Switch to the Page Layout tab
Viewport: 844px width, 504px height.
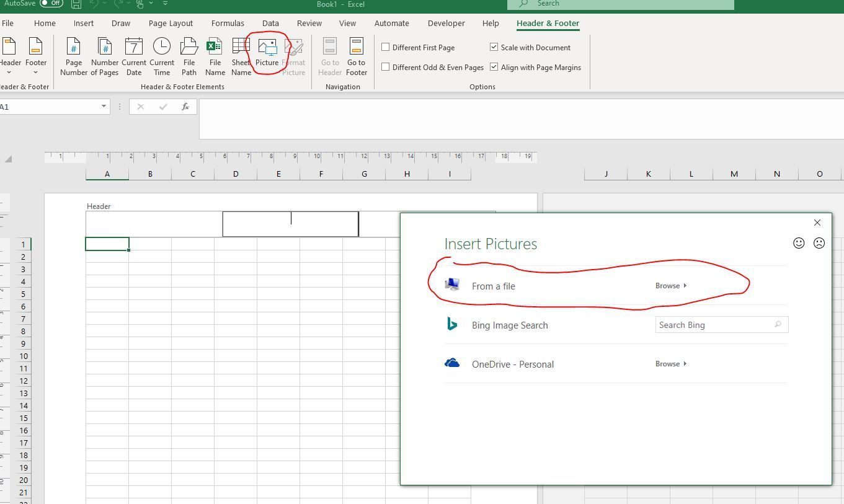click(x=171, y=23)
